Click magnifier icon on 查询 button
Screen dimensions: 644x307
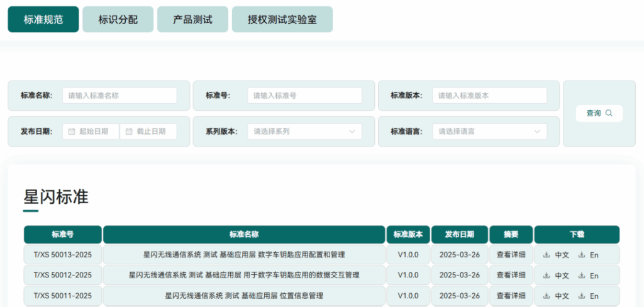tap(609, 113)
